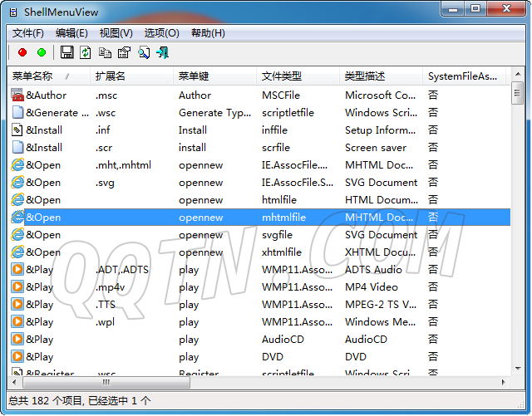This screenshot has width=532, height=416.
Task: Open the 选项(O) menu
Action: coord(161,33)
